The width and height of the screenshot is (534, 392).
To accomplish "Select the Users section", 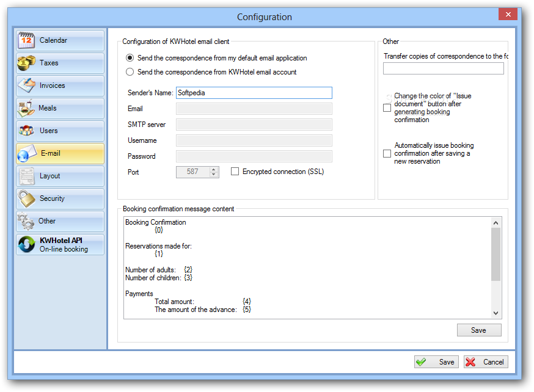I will click(60, 131).
